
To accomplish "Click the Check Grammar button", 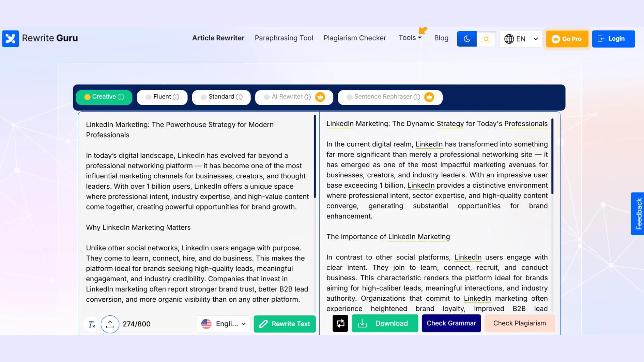I will 451,323.
